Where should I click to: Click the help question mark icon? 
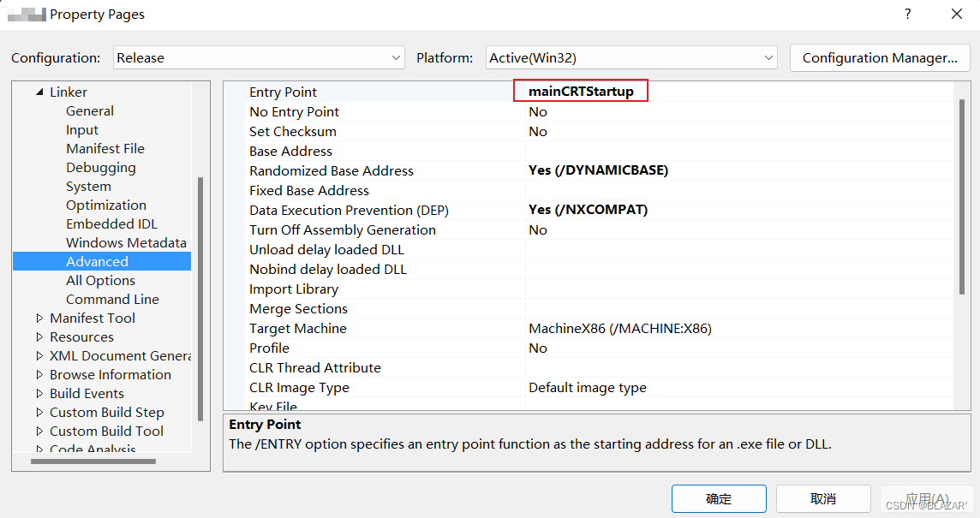(908, 15)
